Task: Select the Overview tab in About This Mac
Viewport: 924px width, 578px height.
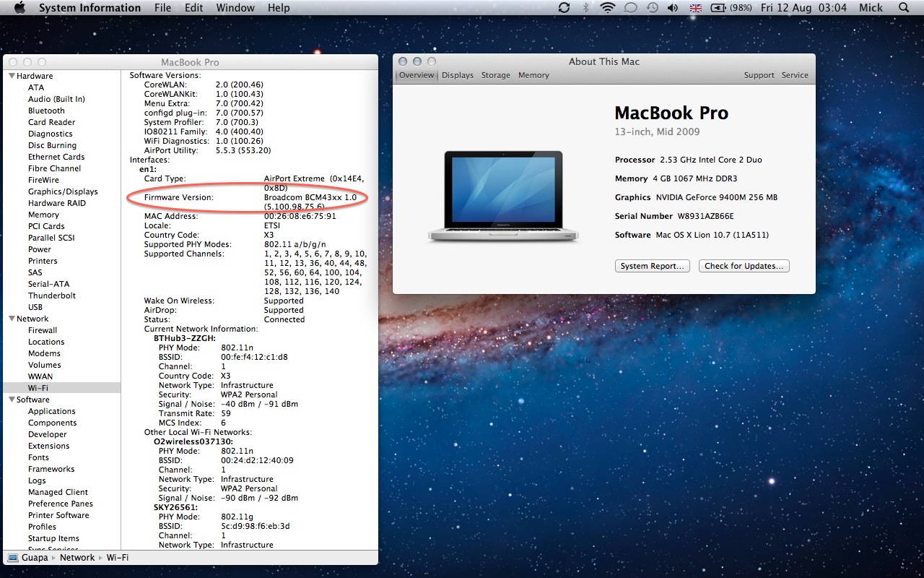Action: click(x=417, y=75)
